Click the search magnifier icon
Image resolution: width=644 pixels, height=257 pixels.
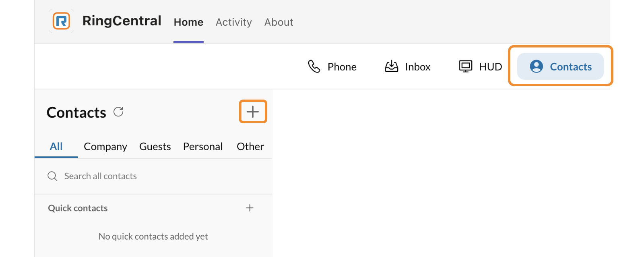(52, 176)
